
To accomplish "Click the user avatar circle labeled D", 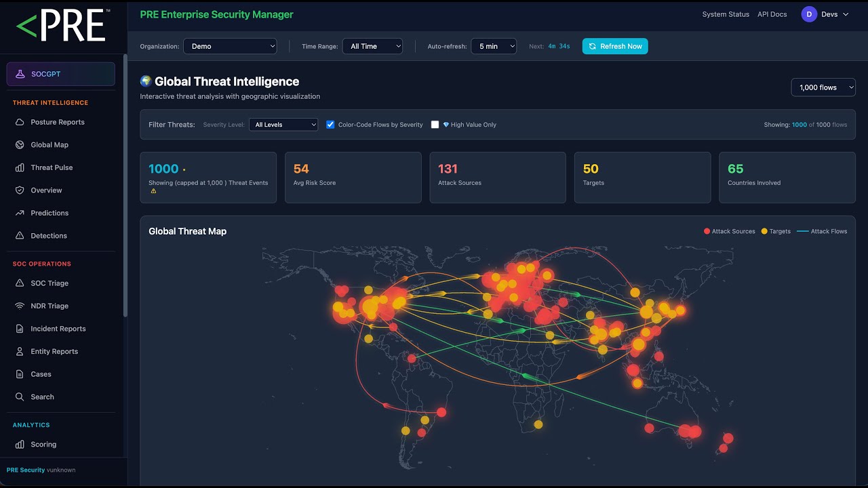I will tap(809, 14).
